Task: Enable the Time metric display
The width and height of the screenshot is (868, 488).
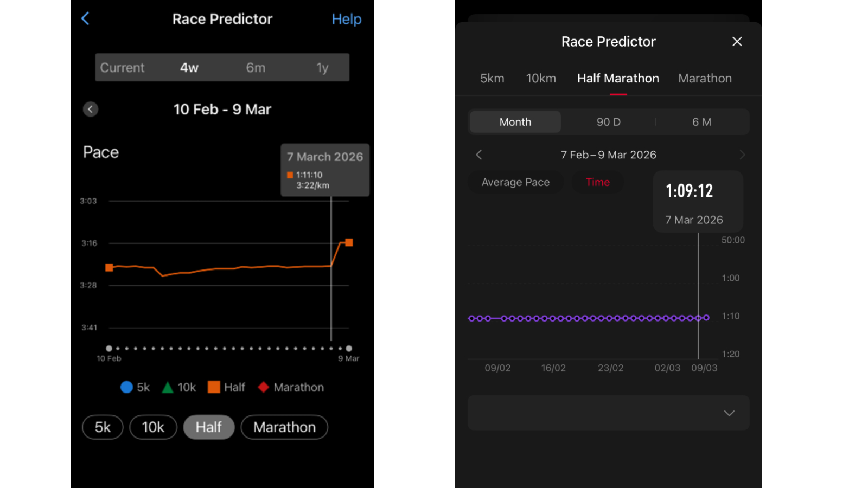Action: [597, 182]
